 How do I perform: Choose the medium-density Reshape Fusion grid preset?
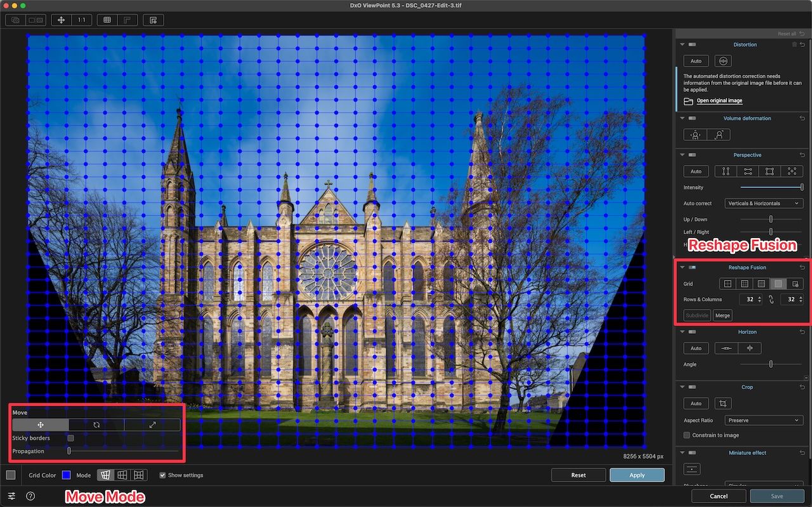(x=744, y=284)
